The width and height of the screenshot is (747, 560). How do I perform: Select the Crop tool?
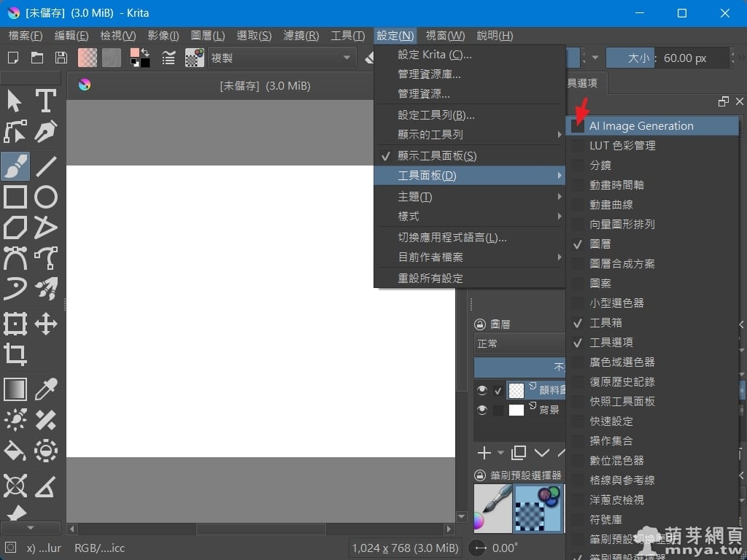click(15, 354)
